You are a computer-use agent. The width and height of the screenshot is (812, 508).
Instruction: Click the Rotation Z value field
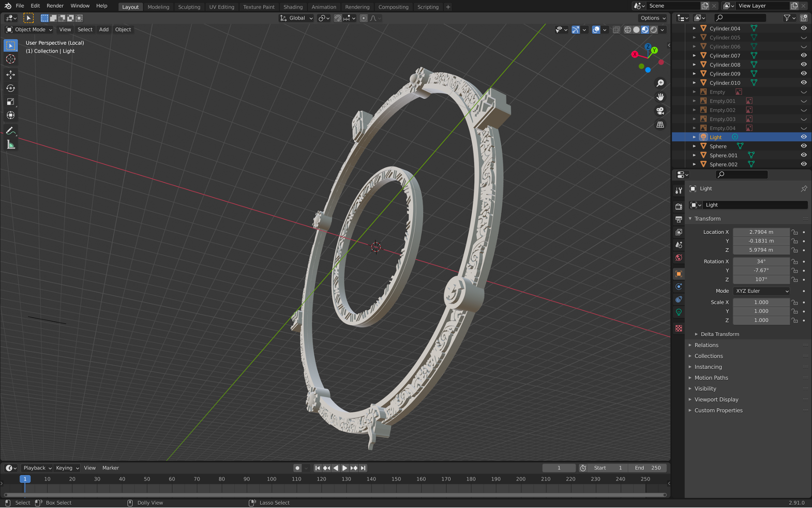point(761,279)
